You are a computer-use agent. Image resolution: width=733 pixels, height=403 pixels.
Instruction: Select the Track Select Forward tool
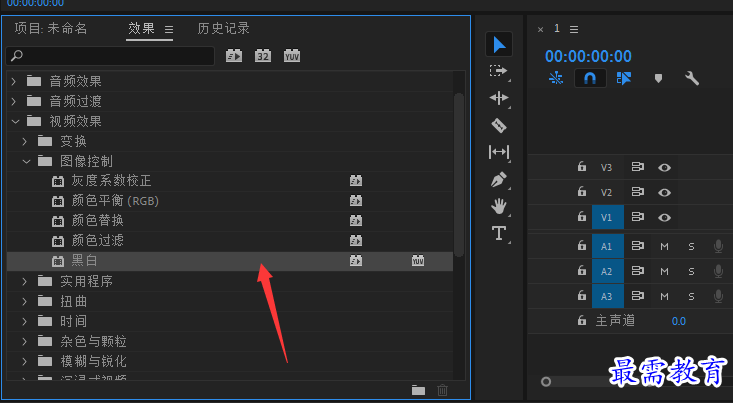click(x=498, y=71)
